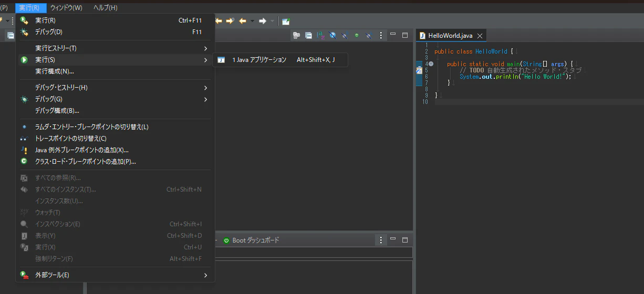Toggle hide fields in outline toolbar

pyautogui.click(x=333, y=35)
